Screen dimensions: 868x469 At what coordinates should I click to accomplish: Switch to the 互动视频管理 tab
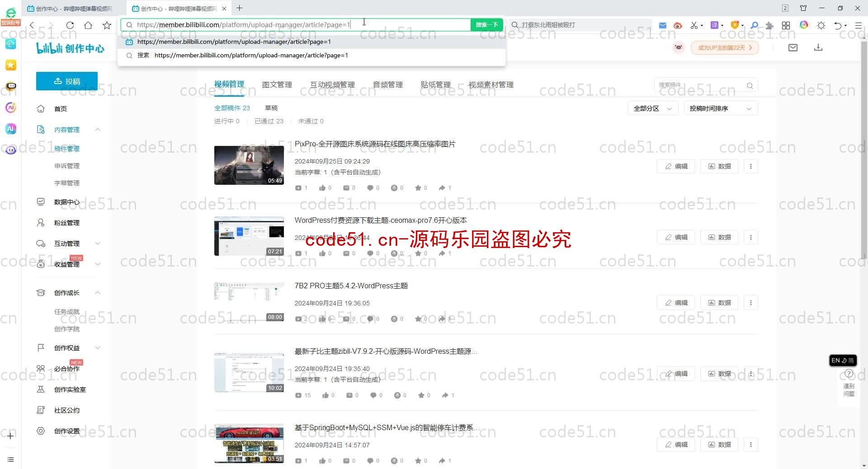click(x=332, y=84)
